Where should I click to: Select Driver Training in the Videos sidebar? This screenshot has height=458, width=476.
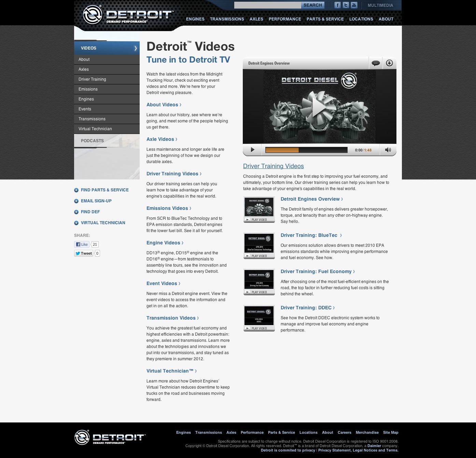[x=107, y=79]
